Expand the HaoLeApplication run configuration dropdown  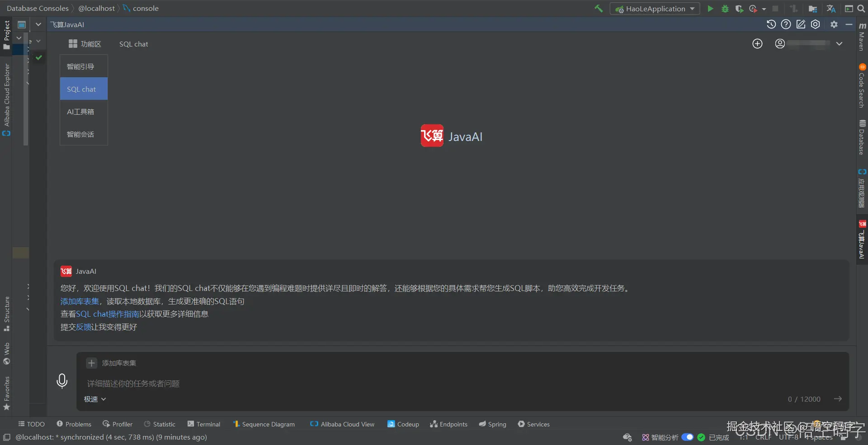pyautogui.click(x=692, y=9)
